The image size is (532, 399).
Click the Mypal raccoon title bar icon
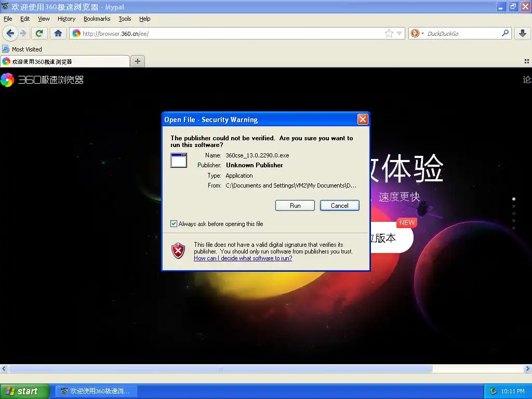pos(5,6)
